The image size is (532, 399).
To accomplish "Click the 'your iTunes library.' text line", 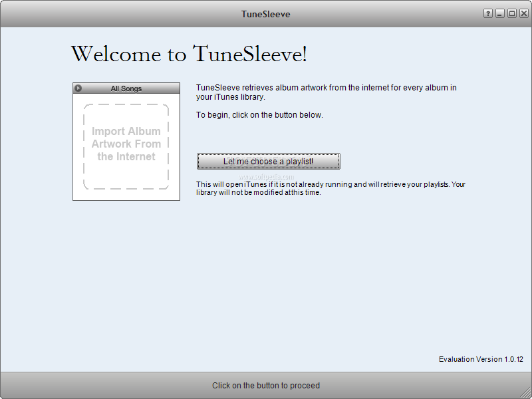I will (x=231, y=97).
